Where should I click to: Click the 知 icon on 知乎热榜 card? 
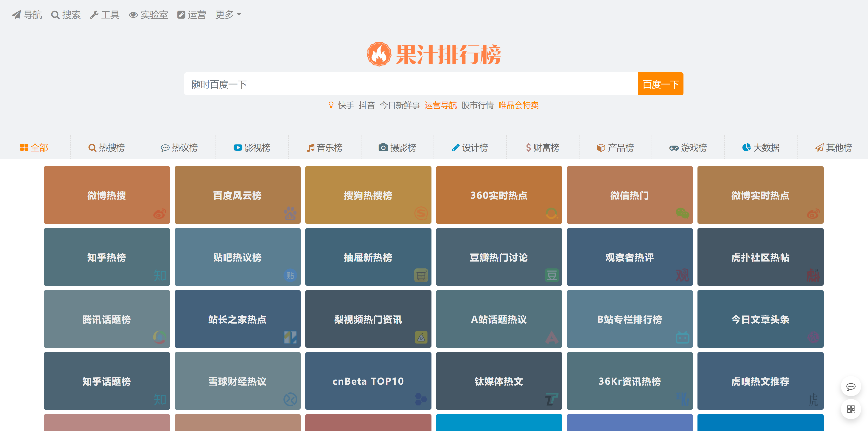click(160, 276)
